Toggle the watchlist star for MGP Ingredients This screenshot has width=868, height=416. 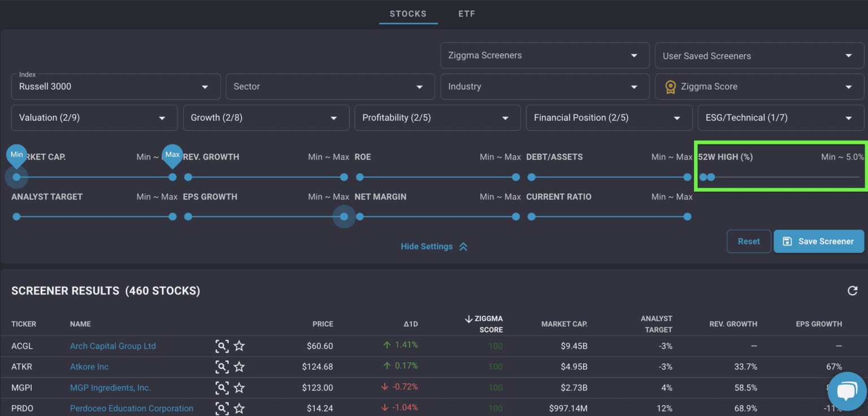(239, 388)
